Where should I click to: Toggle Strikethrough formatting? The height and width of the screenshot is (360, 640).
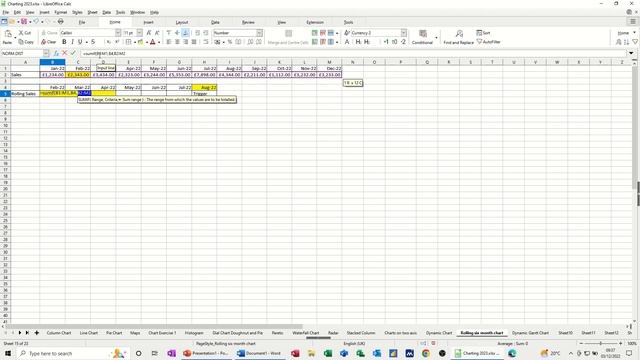[x=93, y=42]
